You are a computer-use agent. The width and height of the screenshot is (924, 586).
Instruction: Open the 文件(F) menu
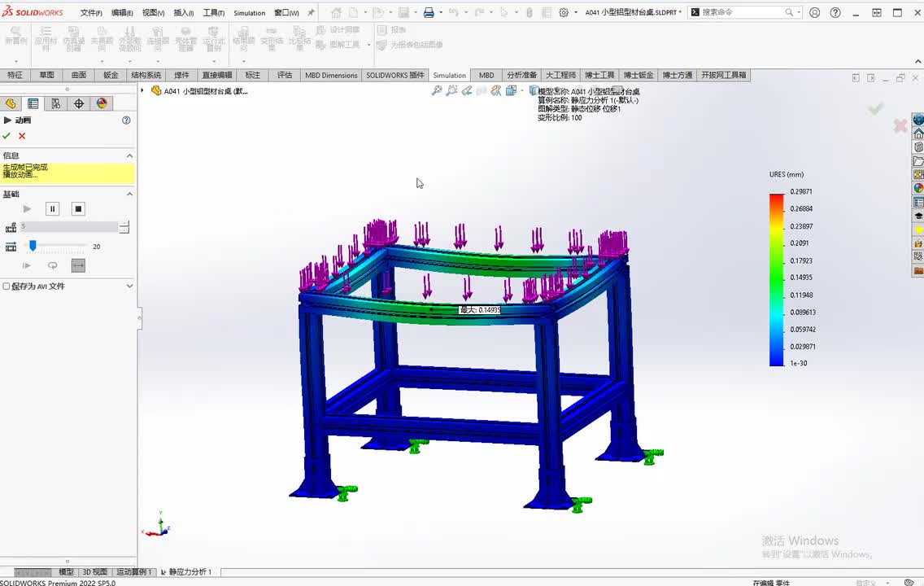coord(91,13)
